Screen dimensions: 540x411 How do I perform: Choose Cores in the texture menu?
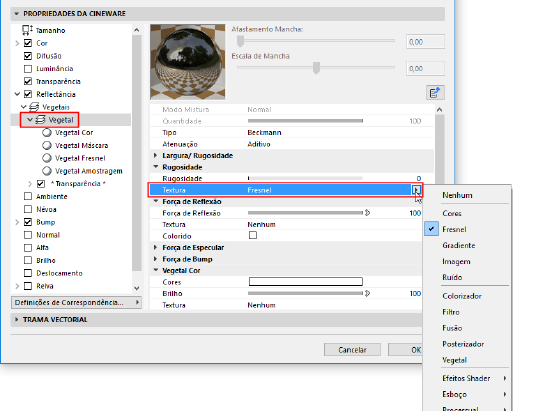coord(452,213)
